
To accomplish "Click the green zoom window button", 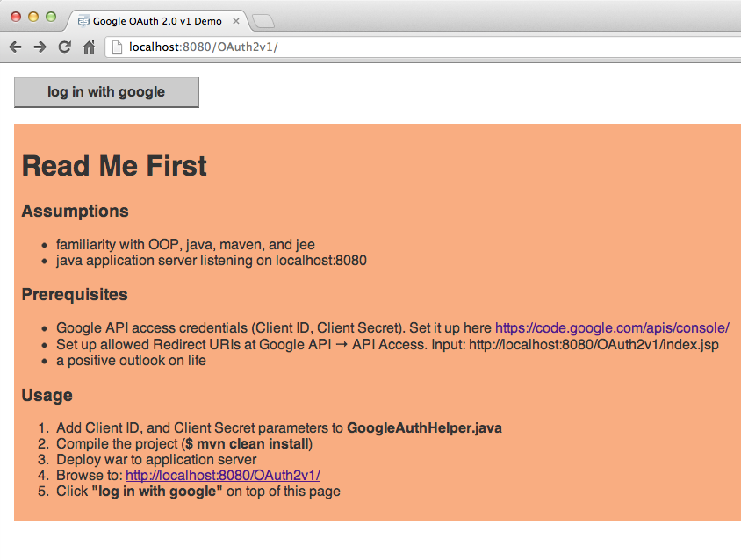I will pos(51,17).
